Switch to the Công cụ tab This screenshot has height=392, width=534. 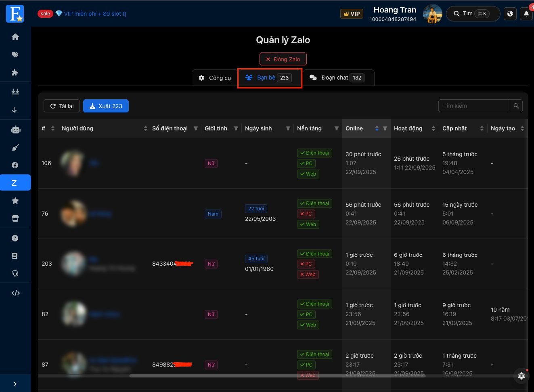click(215, 78)
